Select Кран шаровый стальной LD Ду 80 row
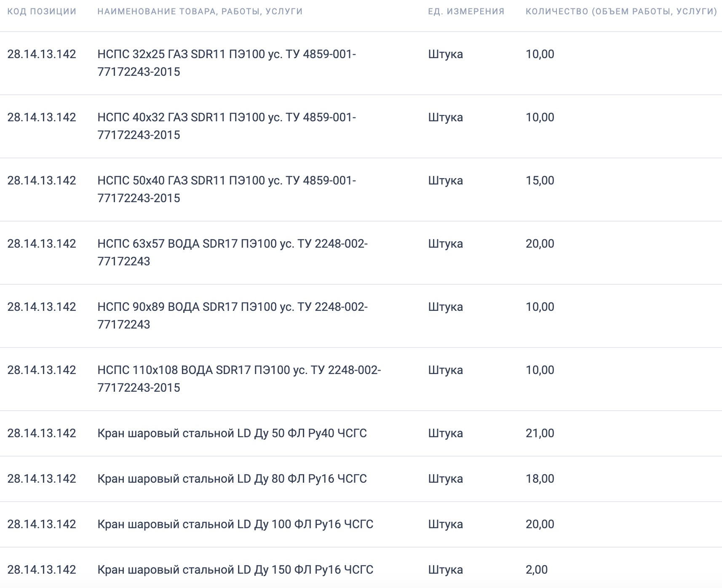Screen dimensions: 722x588 [x=361, y=479]
